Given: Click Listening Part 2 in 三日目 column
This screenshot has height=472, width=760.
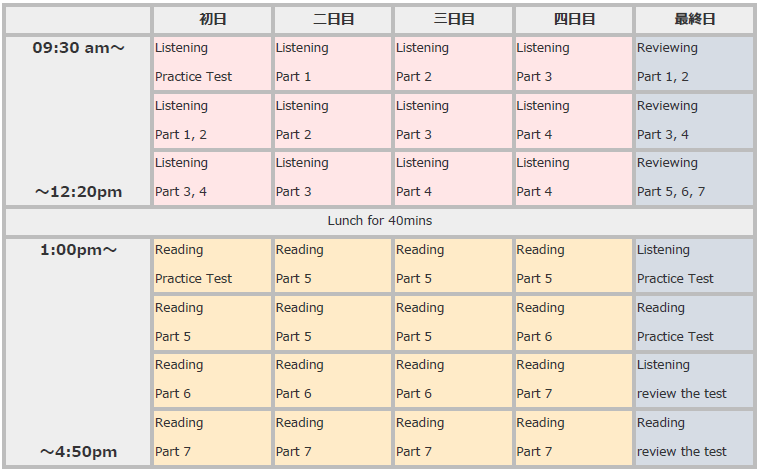Looking at the screenshot, I should (453, 63).
